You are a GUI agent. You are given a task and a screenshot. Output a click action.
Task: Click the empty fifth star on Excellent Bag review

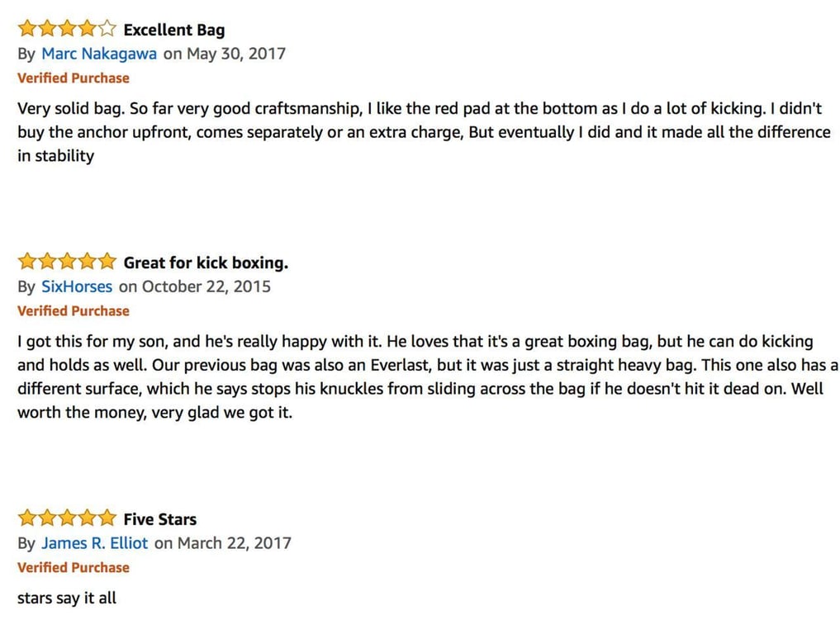(x=107, y=28)
